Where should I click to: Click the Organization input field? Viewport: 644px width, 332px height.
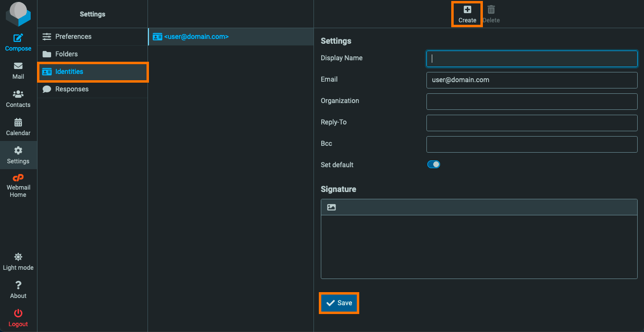click(x=532, y=102)
